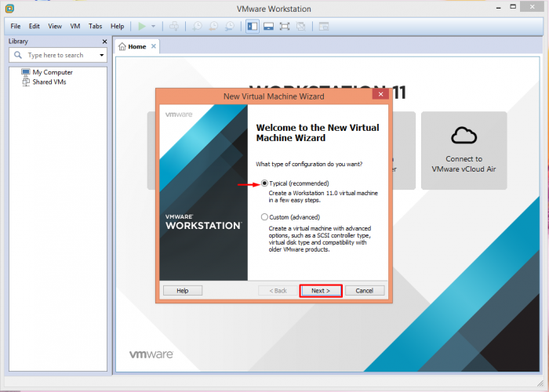Viewport: 549px width, 392px height.
Task: Click the Take Snapshot clock icon
Action: 197,26
